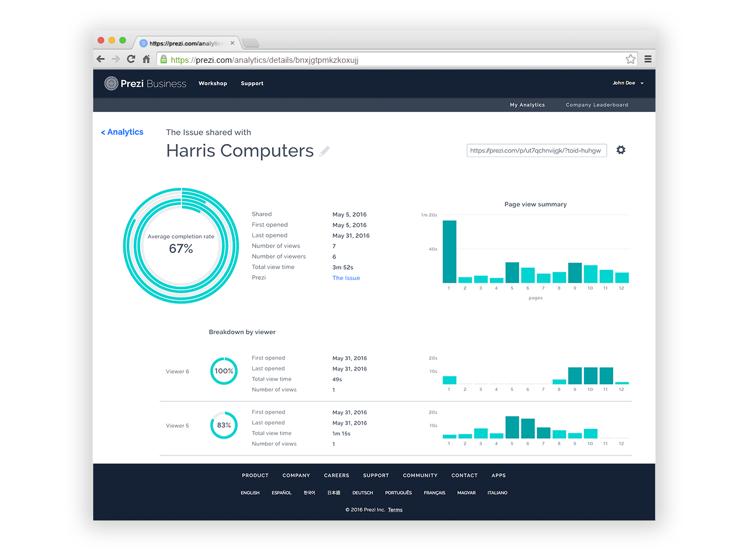Screen dimensions: 740x560
Task: Bookmark the page using the star icon
Action: 631,60
